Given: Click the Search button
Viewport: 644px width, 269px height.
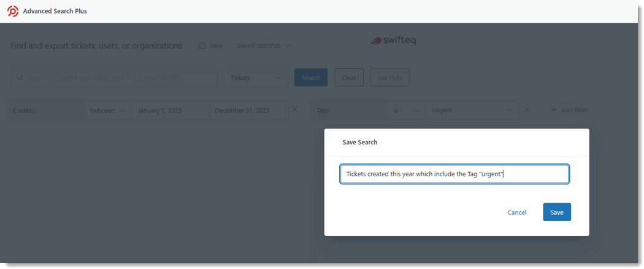Looking at the screenshot, I should pyautogui.click(x=311, y=78).
